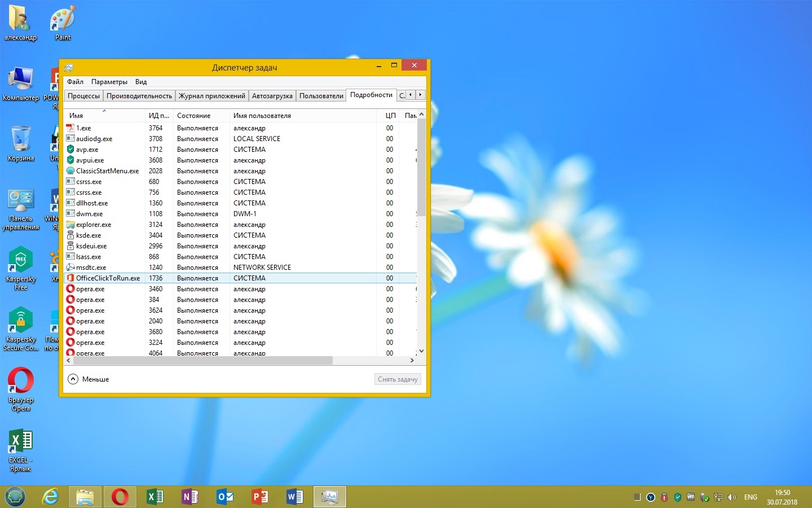The image size is (812, 508).
Task: Open OneNote from the taskbar
Action: (189, 497)
